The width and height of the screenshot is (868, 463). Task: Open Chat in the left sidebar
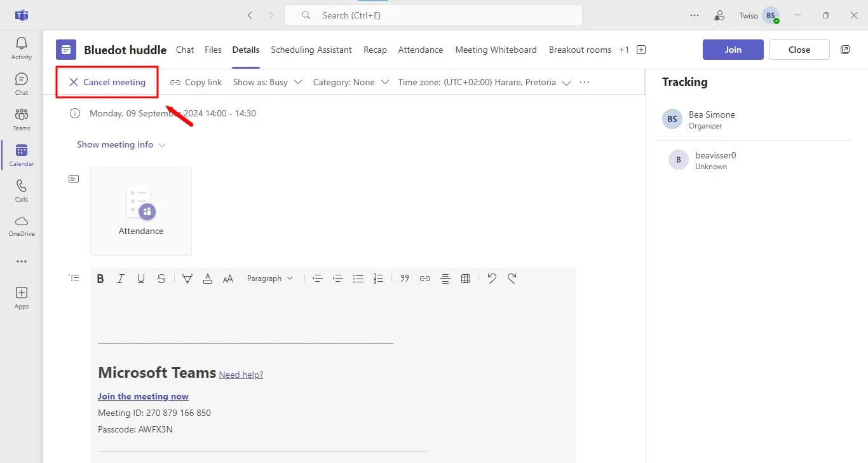(22, 84)
